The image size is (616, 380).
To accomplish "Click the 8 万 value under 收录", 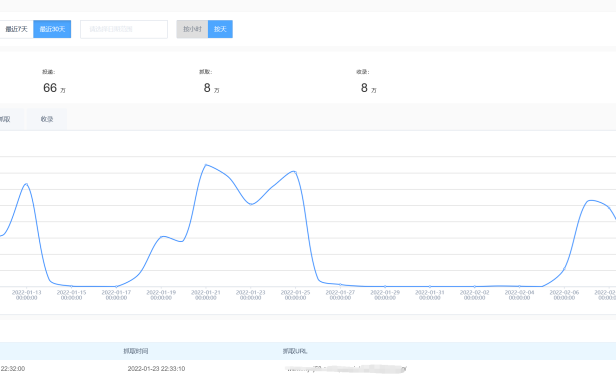I will (x=368, y=88).
